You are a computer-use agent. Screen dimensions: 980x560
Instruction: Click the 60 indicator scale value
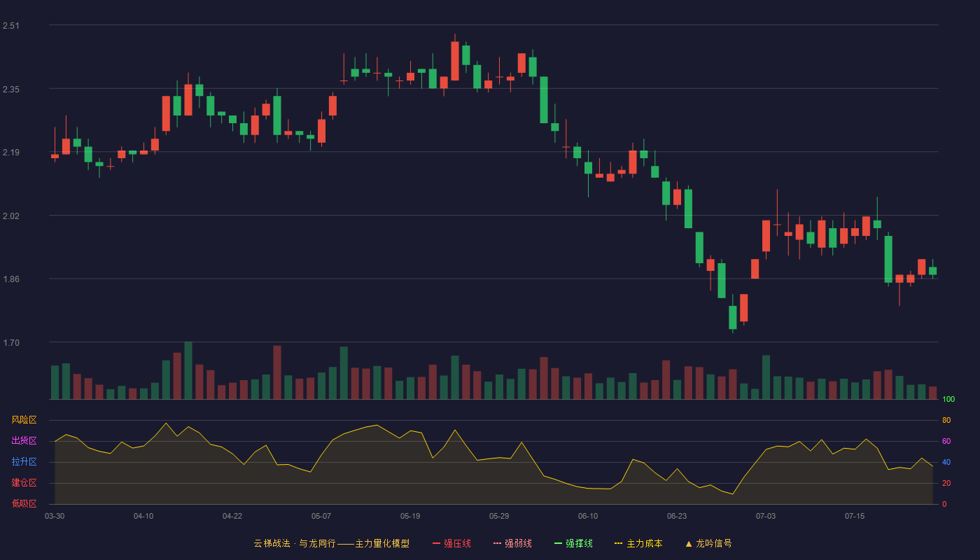(946, 442)
